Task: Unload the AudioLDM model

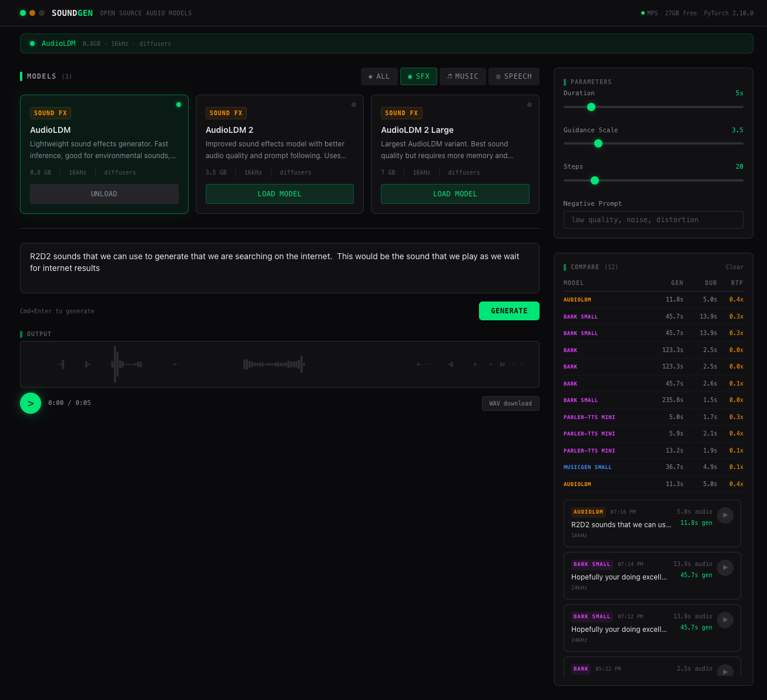Action: 104,194
